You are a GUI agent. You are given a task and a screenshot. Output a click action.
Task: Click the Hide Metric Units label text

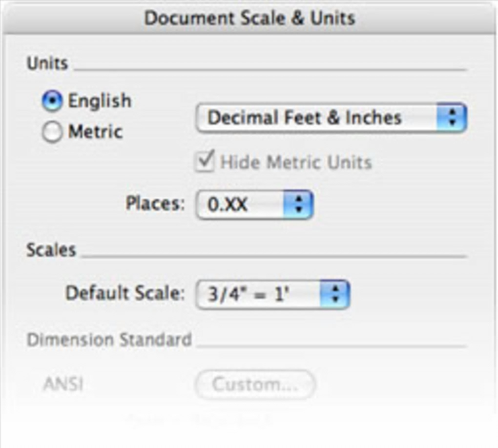[x=296, y=162]
